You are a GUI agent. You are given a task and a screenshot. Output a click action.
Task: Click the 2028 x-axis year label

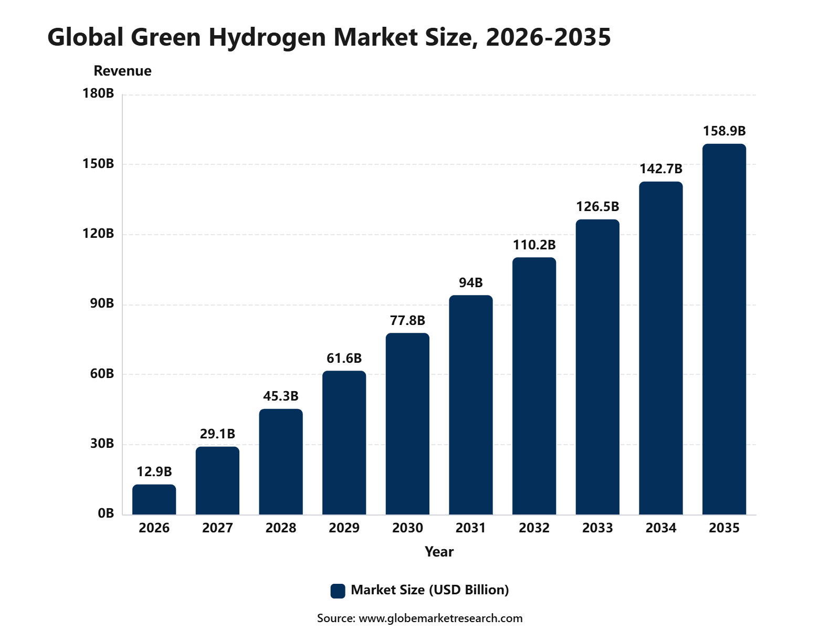click(x=281, y=528)
